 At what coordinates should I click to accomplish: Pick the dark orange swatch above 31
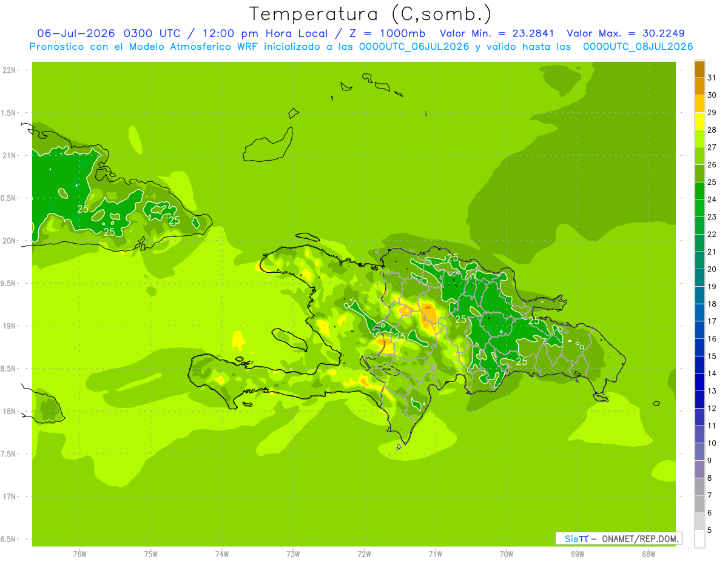click(x=699, y=69)
